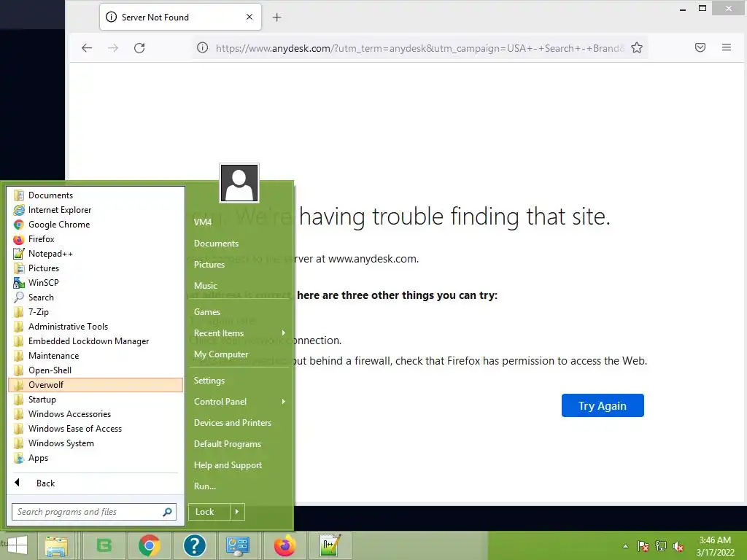This screenshot has height=560, width=747.
Task: Show hidden tray icons arrow
Action: [x=625, y=546]
